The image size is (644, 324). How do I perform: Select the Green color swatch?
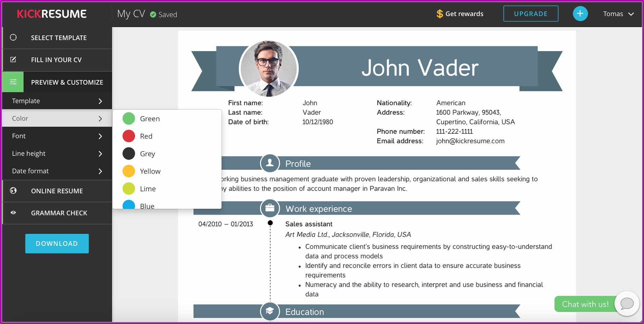129,119
